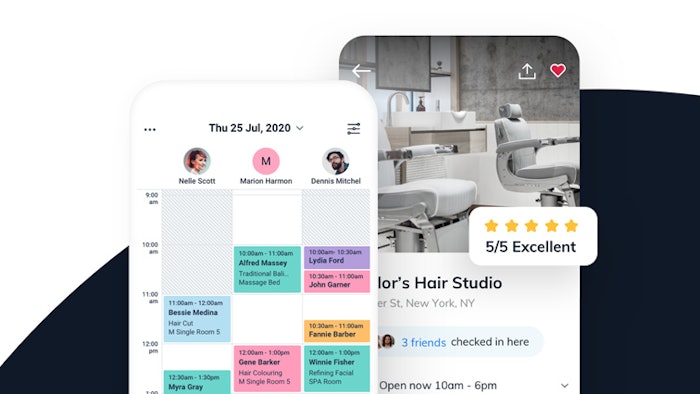
Task: Click the Dennis Mitchel name label
Action: (x=336, y=181)
